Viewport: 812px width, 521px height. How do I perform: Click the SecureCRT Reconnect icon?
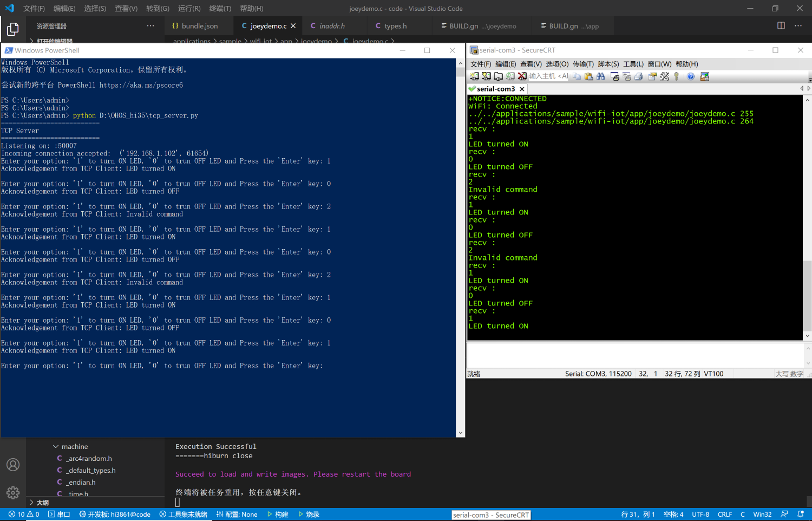(510, 76)
